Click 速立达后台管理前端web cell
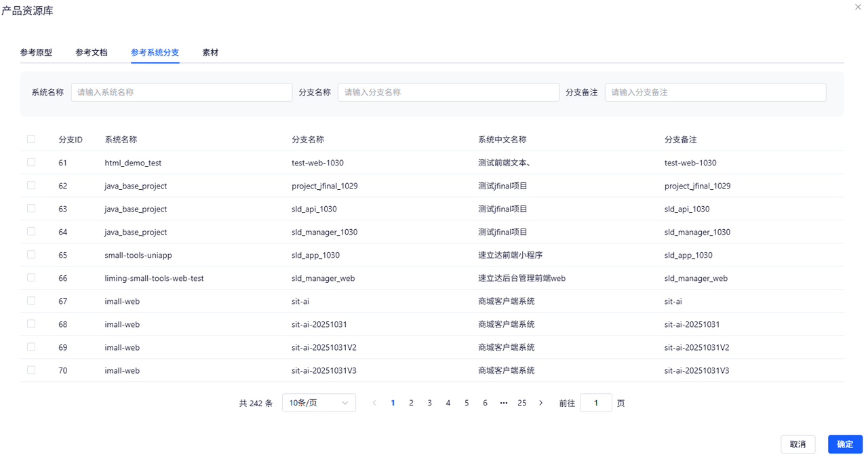The height and width of the screenshot is (457, 868). [x=522, y=278]
